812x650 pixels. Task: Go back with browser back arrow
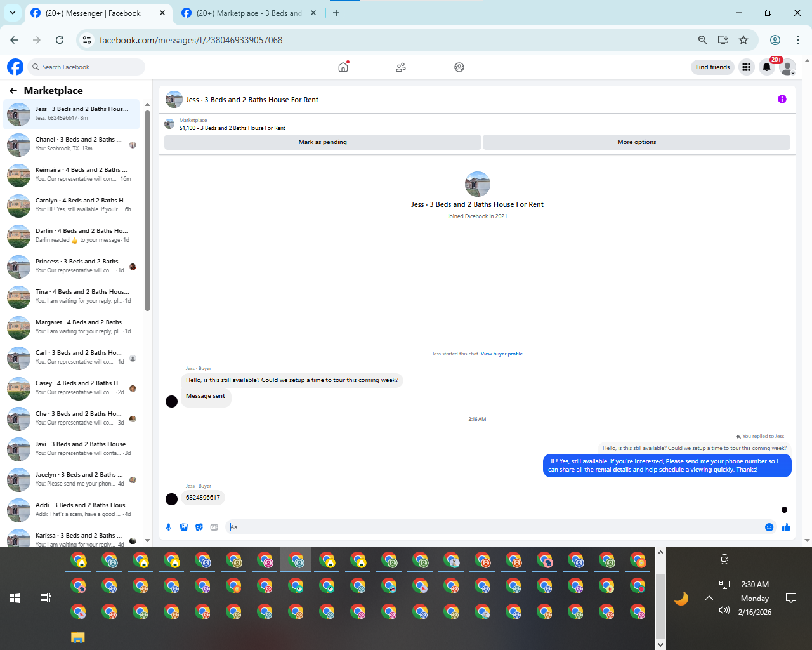click(14, 40)
